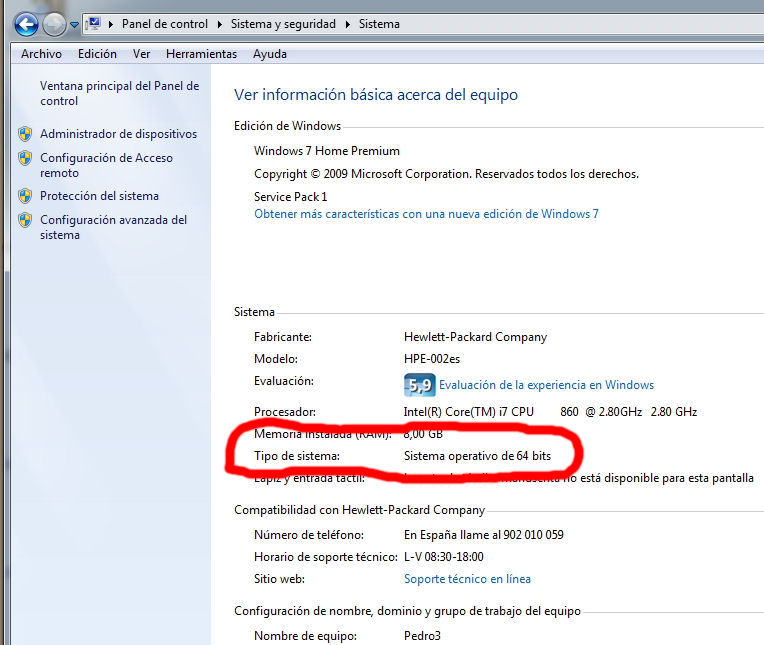Expand the arrow after Panel de control
Screen dimensions: 764x645
coord(220,24)
